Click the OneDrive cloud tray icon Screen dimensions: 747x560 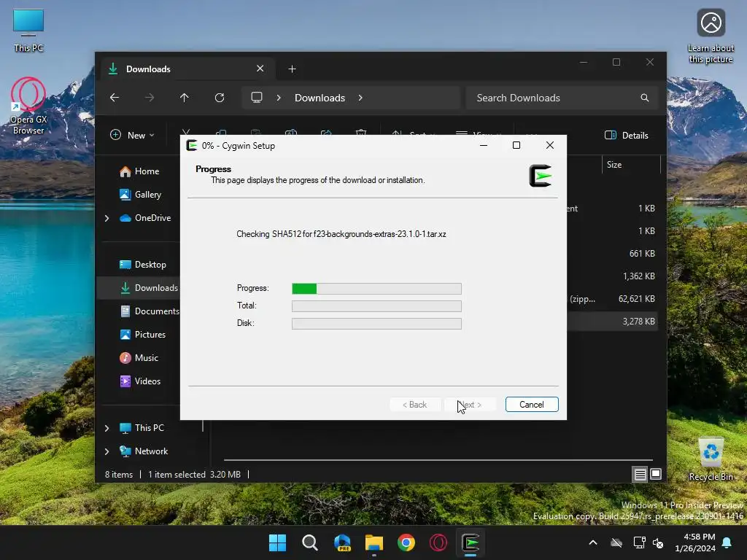616,542
